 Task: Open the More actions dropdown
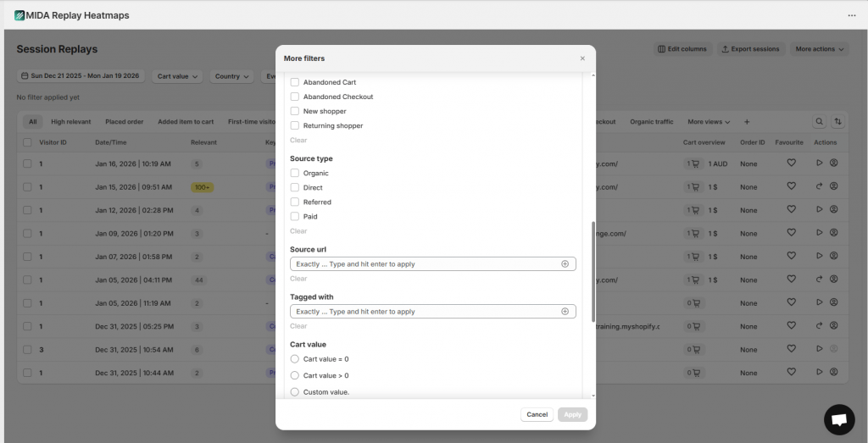[820, 49]
